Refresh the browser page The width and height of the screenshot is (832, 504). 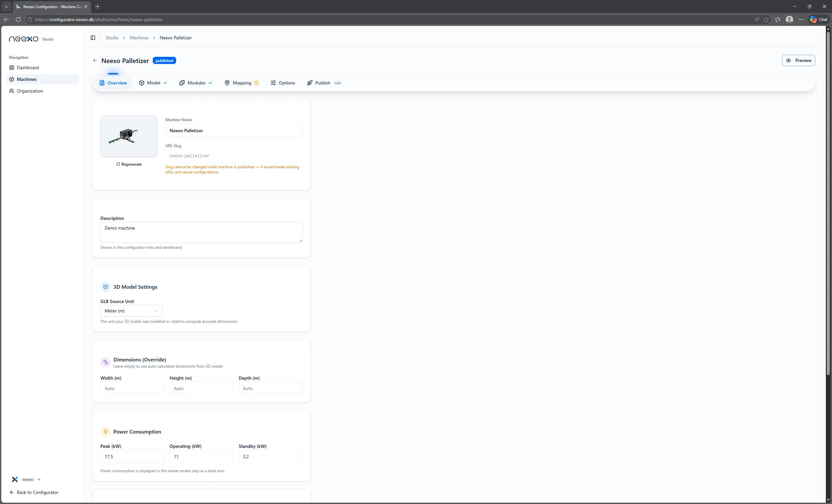click(18, 19)
